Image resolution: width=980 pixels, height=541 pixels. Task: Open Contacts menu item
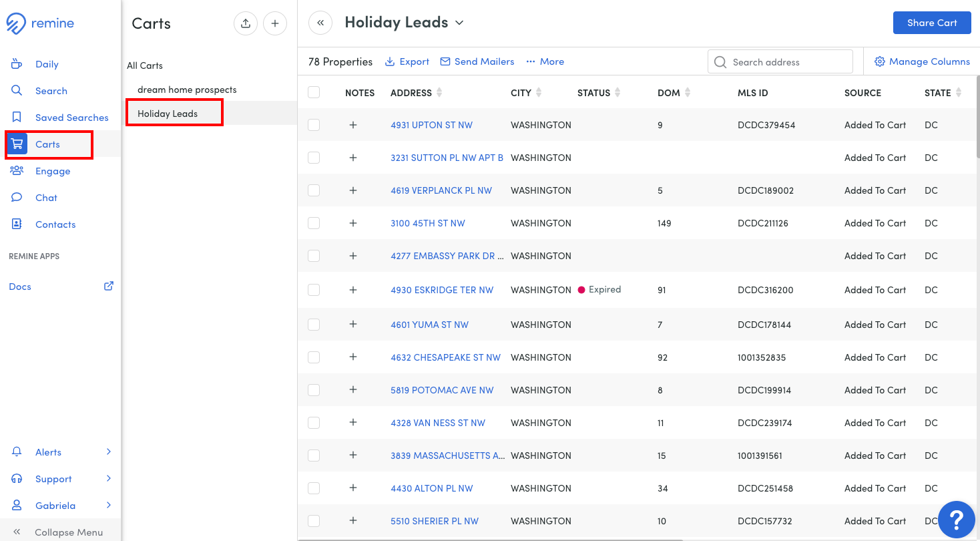pos(55,224)
